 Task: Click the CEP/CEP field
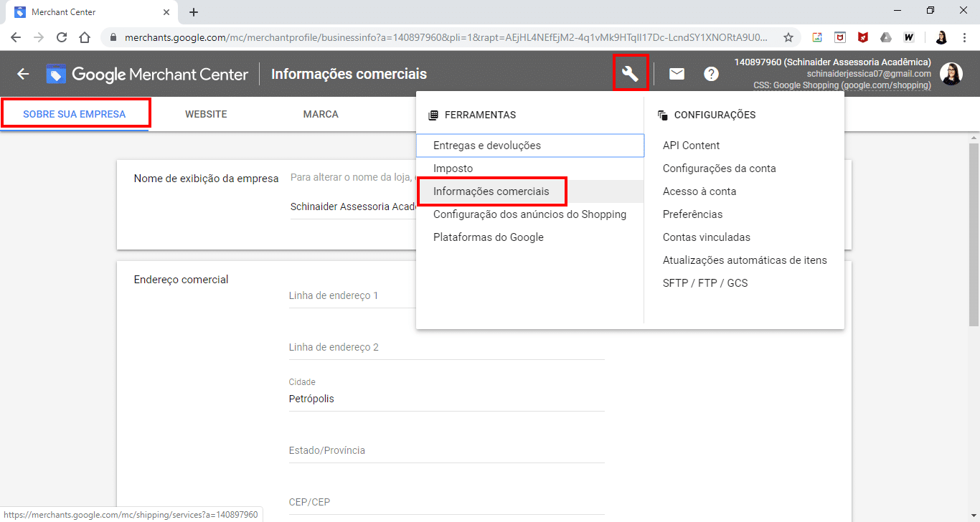(446, 502)
